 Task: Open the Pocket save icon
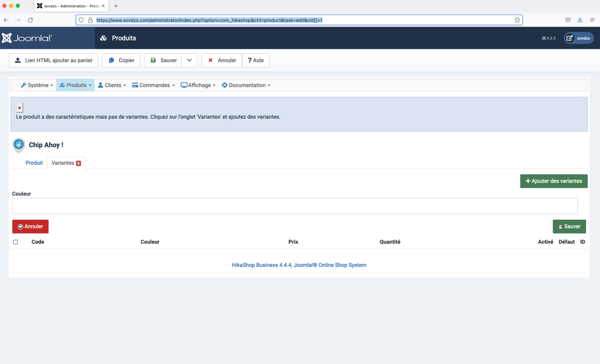(568, 20)
